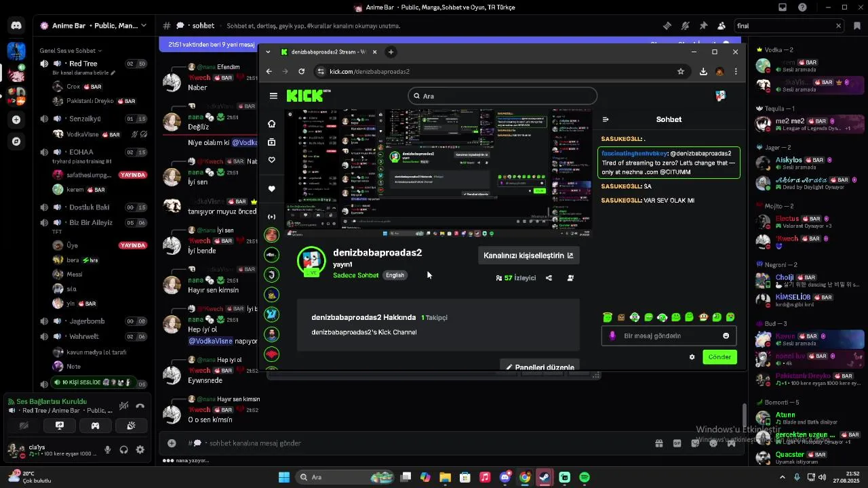868x488 pixels.
Task: Collapse Genel Ses ve Sohbet category
Action: coord(71,50)
